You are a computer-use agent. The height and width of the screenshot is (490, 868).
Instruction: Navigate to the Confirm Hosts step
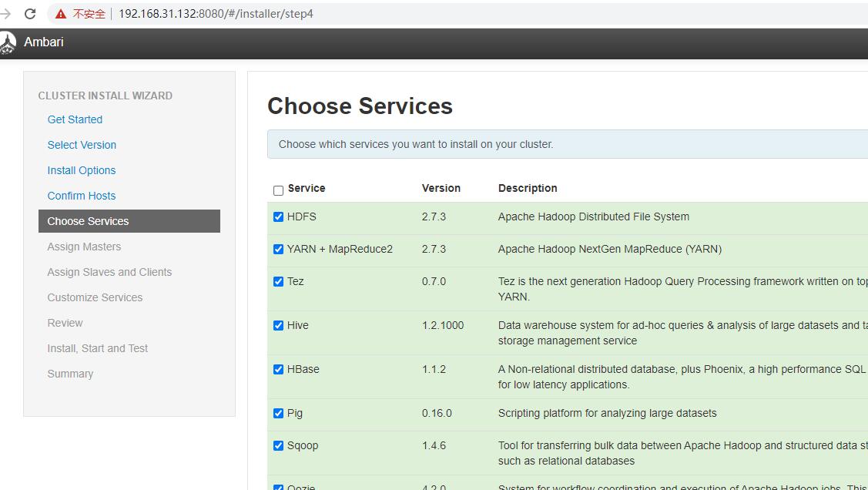point(82,196)
